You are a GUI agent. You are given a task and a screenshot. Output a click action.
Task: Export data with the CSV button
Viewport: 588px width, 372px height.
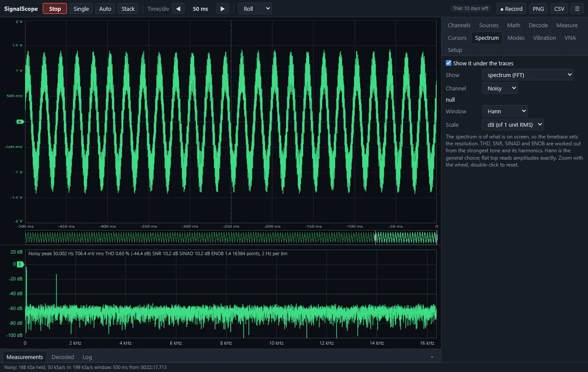pos(560,9)
